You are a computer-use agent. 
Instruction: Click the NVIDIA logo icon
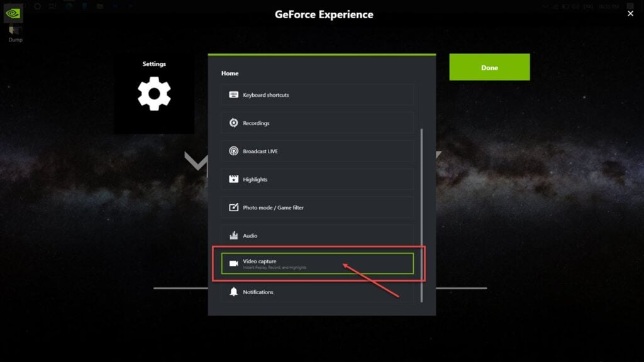(13, 13)
